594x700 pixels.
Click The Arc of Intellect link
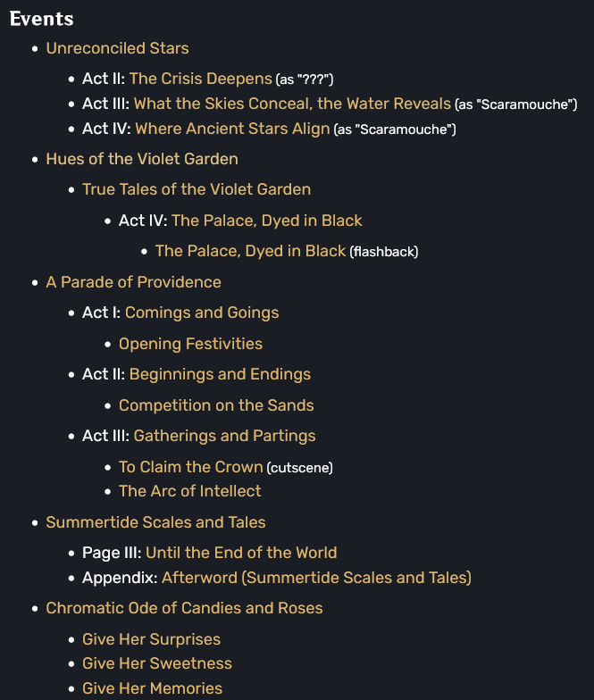point(189,491)
